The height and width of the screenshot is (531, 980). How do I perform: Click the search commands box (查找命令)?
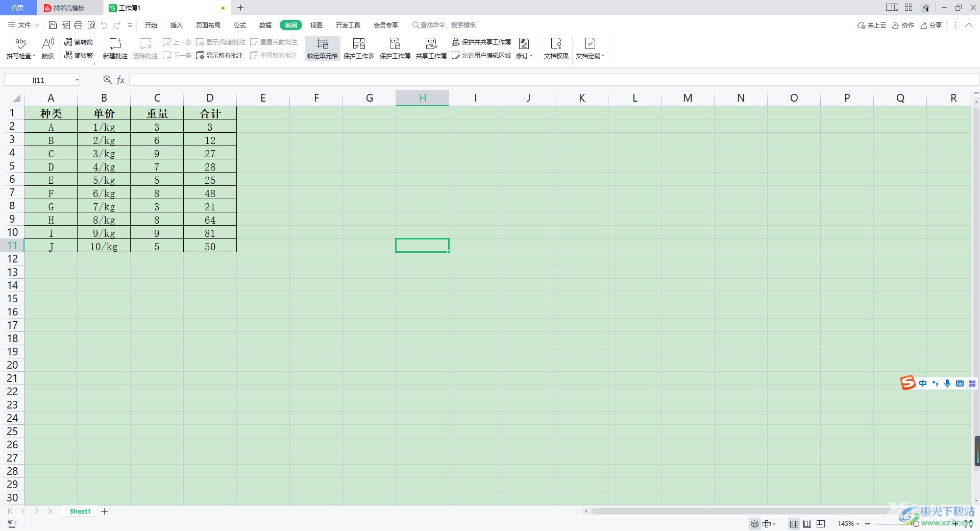pos(445,25)
